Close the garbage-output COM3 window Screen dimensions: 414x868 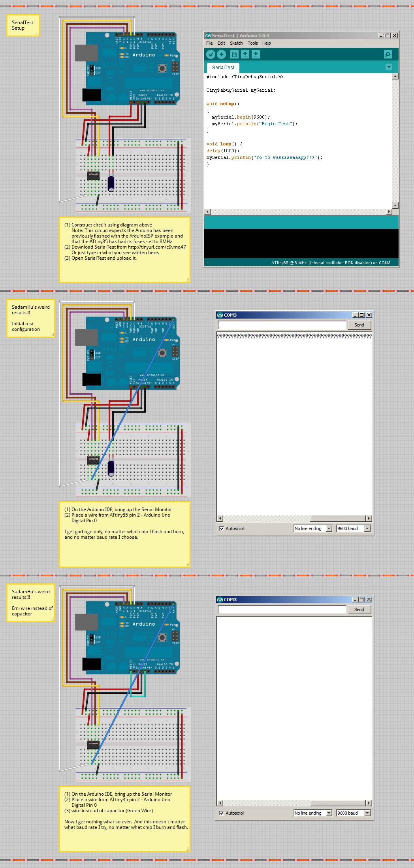[x=369, y=315]
